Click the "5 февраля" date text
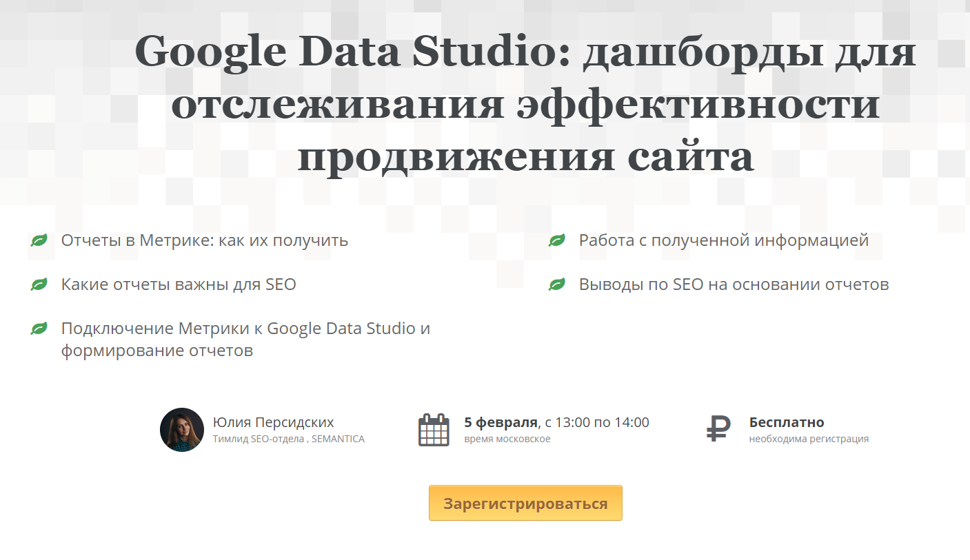The height and width of the screenshot is (560, 970). click(501, 422)
